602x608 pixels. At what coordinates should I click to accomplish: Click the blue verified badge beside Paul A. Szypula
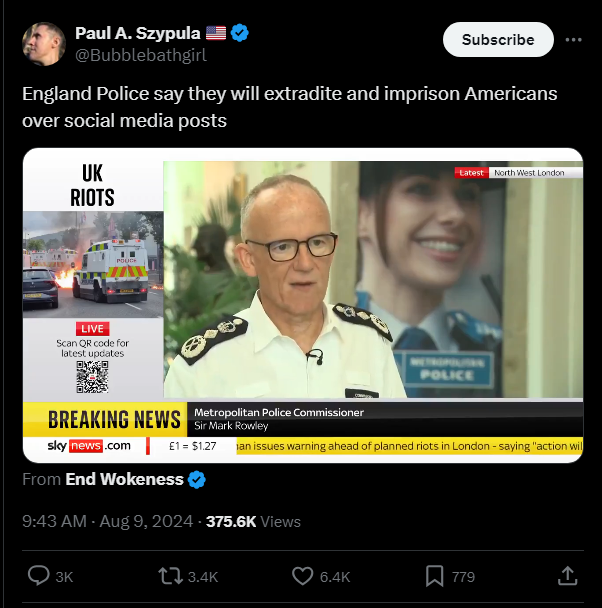click(240, 33)
